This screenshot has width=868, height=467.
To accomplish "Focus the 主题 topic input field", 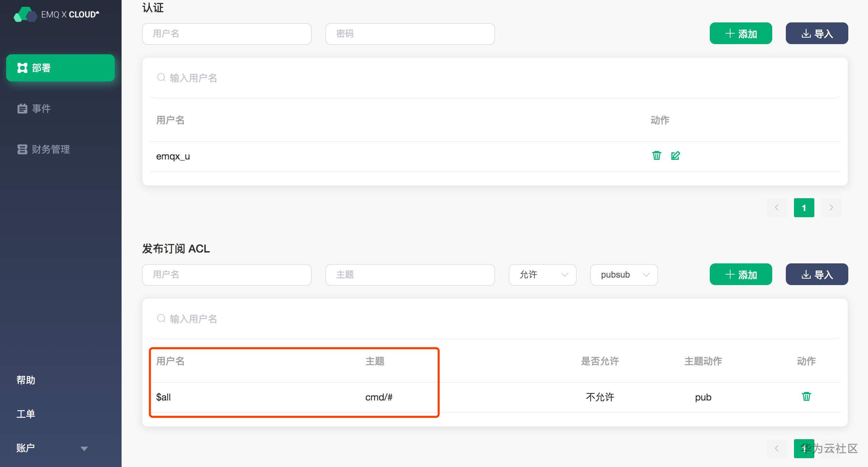I will point(410,275).
